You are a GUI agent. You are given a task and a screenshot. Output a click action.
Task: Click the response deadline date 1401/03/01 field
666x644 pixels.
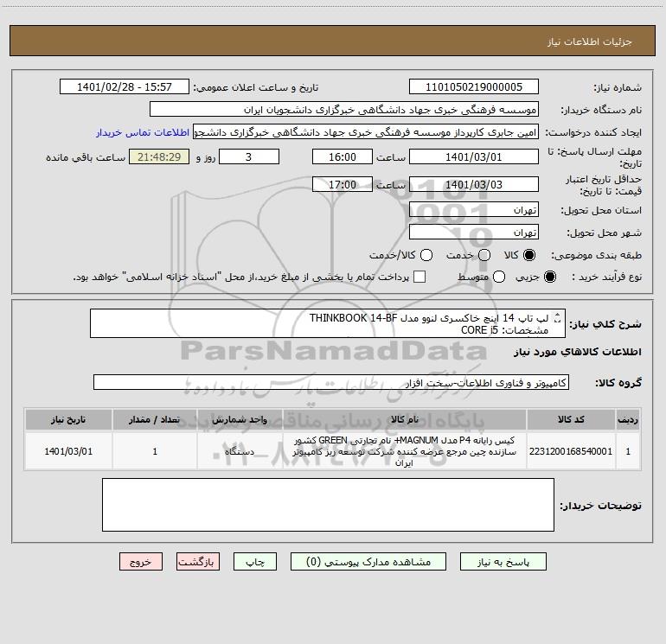click(x=474, y=156)
